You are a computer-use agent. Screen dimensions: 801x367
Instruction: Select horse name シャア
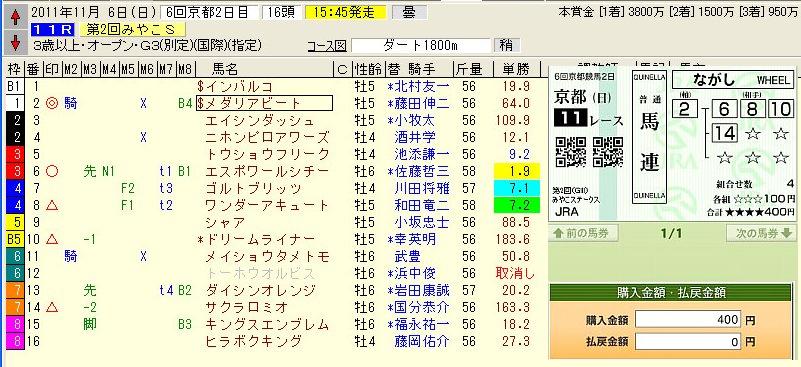coord(225,223)
